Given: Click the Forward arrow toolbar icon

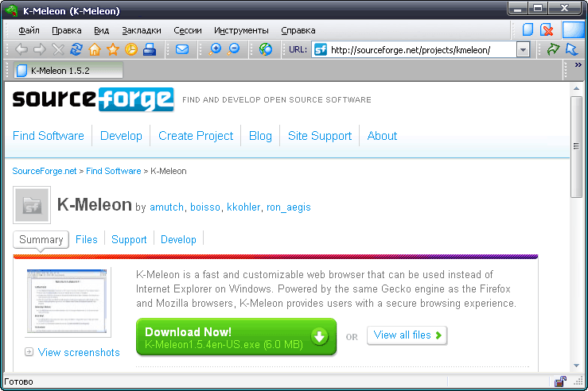Looking at the screenshot, I should [x=40, y=49].
